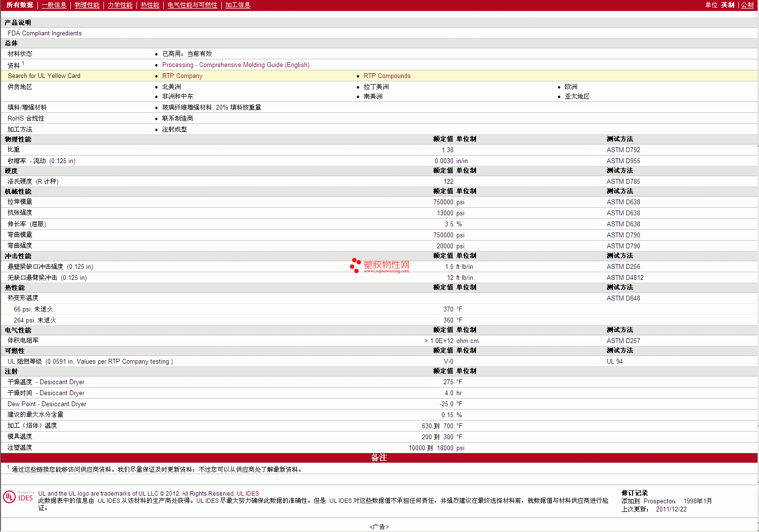Open the 电气性能与可燃性 tab
This screenshot has height=532, width=759.
(x=192, y=5)
